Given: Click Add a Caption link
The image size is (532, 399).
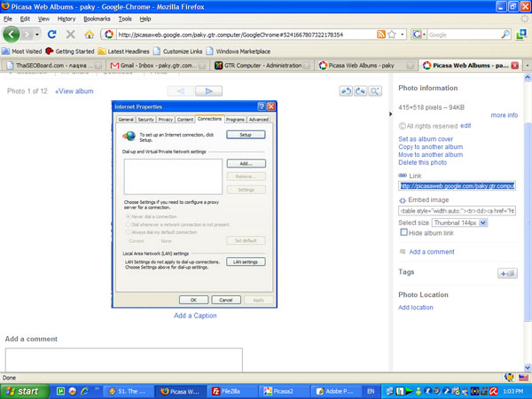Looking at the screenshot, I should [x=195, y=316].
